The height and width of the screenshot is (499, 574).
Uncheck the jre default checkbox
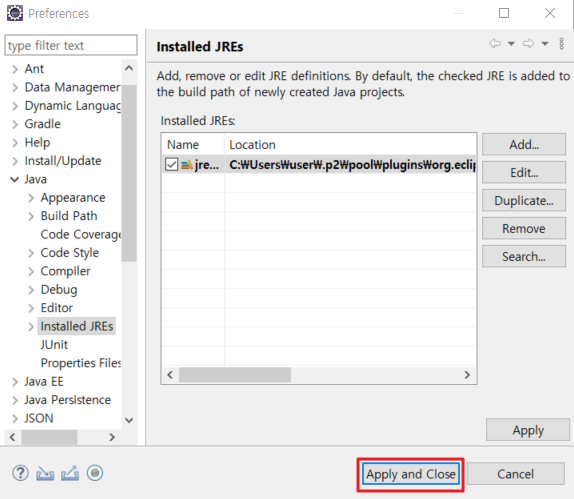171,165
